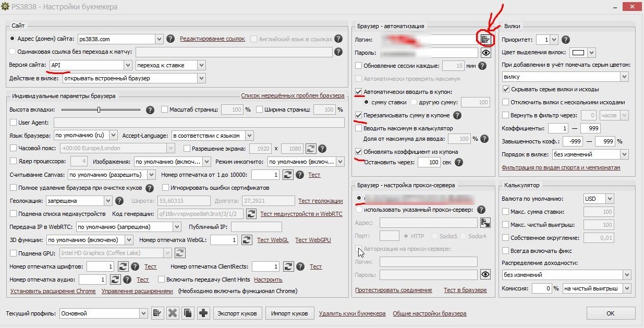Screen dimensions: 644x328
Task: Click minimum Коэффициенты input field
Action: pos(557,128)
